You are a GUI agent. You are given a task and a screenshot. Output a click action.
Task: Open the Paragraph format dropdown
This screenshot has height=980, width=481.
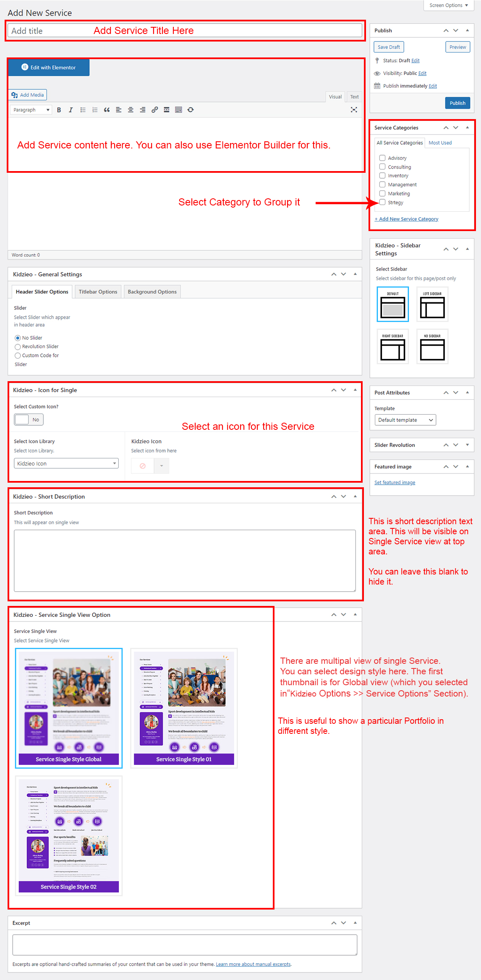[31, 110]
